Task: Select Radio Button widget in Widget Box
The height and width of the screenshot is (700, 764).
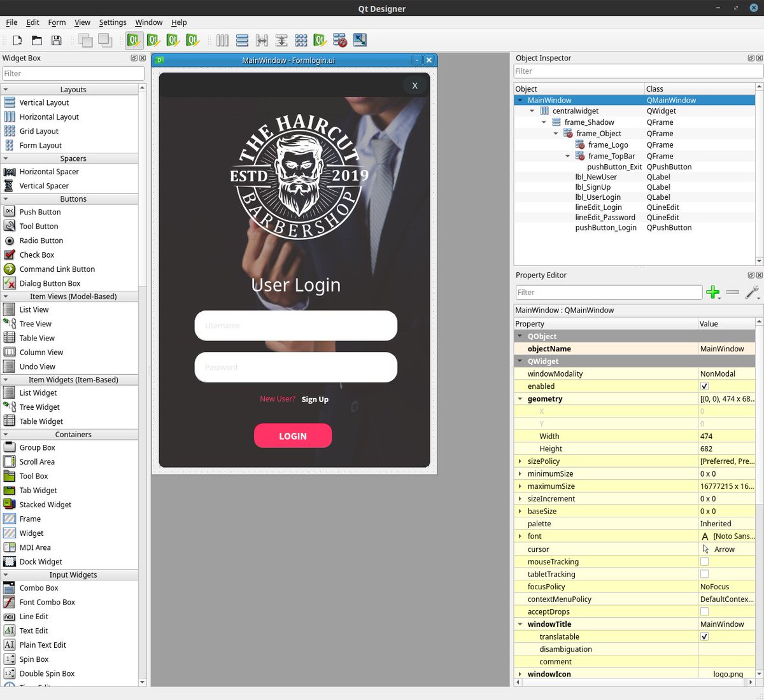Action: tap(41, 241)
